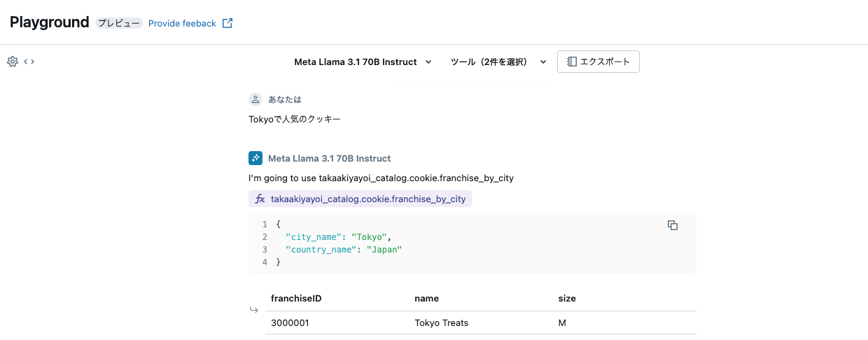Viewport: 868px width, 340px height.
Task: Open the settings gear icon
Action: pos(12,62)
